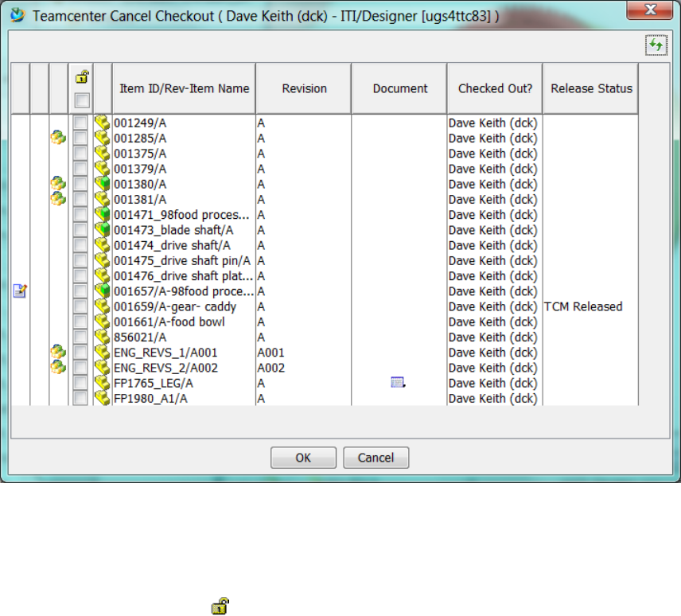681x616 pixels.
Task: Click the checkout lock icon in header
Action: (x=82, y=76)
